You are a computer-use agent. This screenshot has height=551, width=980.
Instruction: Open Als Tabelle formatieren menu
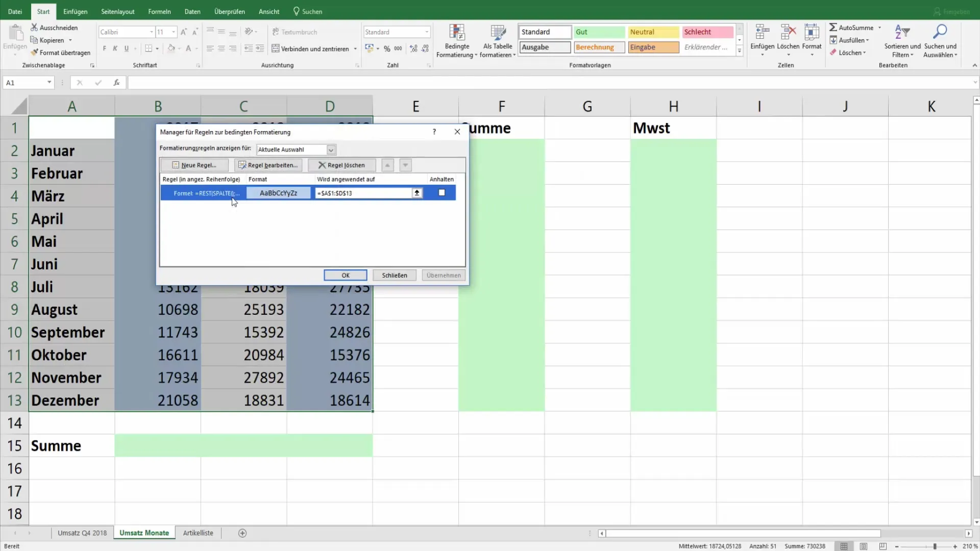pos(498,41)
